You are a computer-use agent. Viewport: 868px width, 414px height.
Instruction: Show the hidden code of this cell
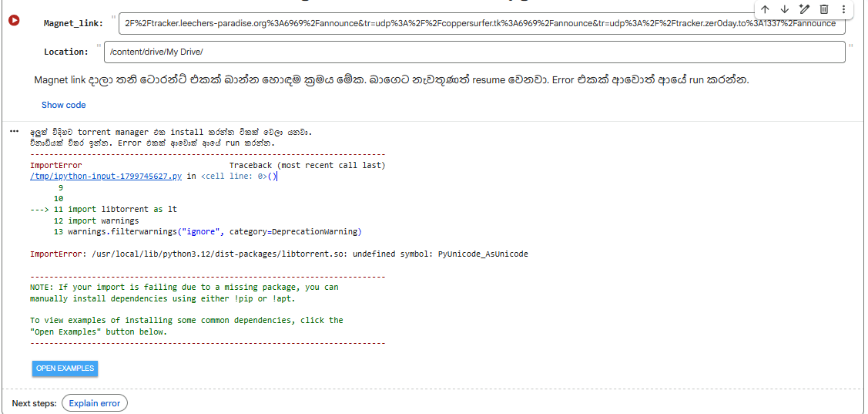click(64, 105)
